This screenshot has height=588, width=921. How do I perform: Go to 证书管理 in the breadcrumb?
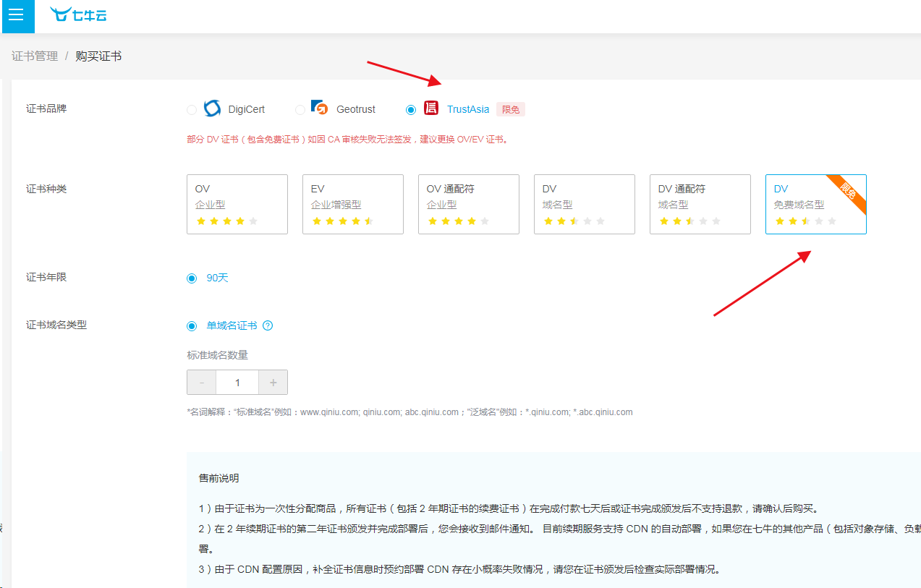pos(35,56)
